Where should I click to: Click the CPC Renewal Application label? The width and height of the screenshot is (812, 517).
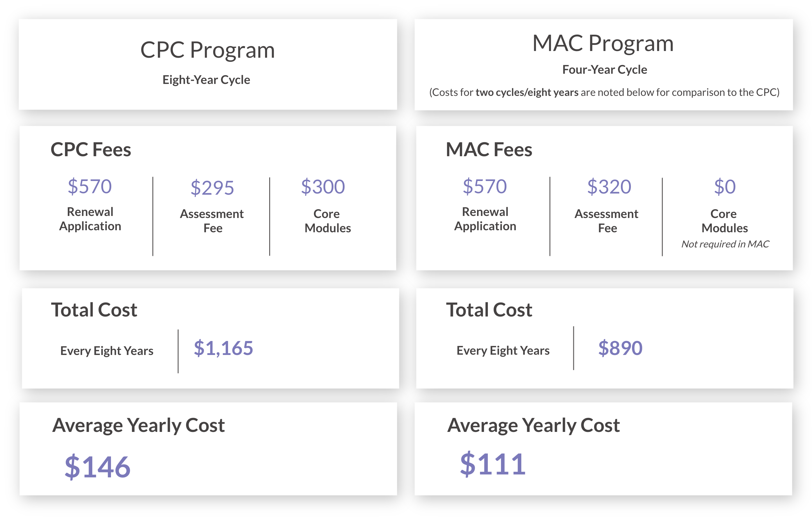90,219
